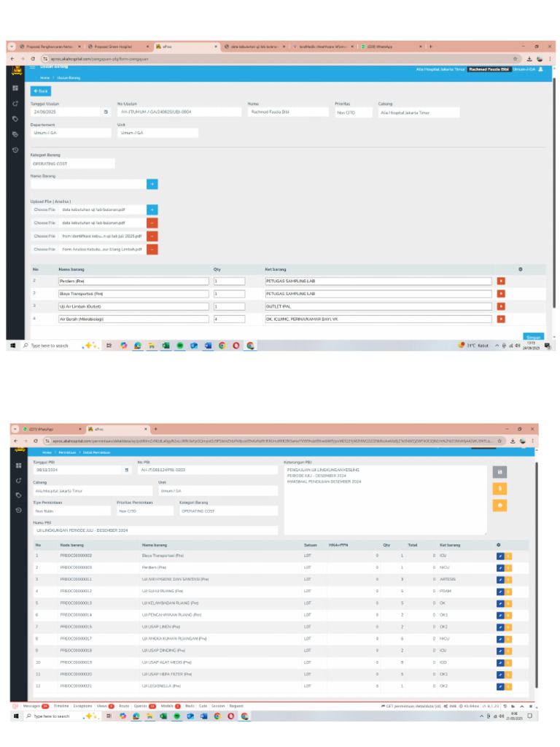
Task: Remove the second 'data kebutuhan uji lab bulanan.pdf' file
Action: pyautogui.click(x=152, y=223)
